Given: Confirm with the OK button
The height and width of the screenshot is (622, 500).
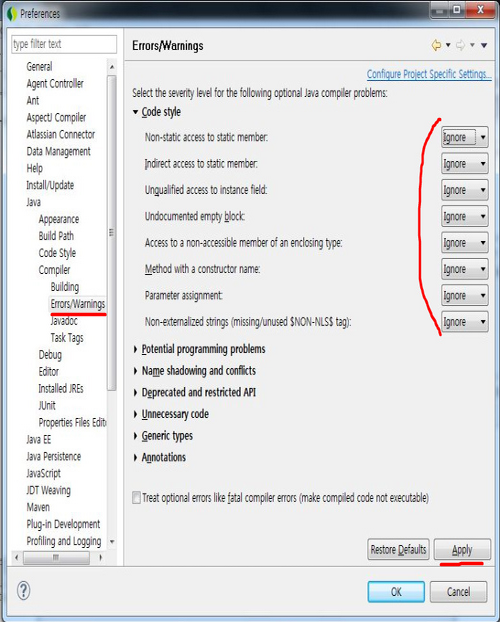Looking at the screenshot, I should pyautogui.click(x=396, y=592).
